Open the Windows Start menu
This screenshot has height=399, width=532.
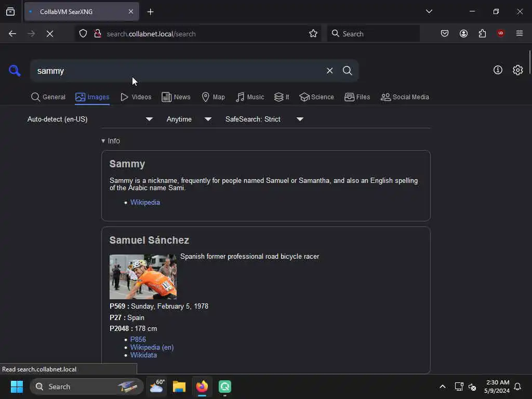click(x=17, y=387)
